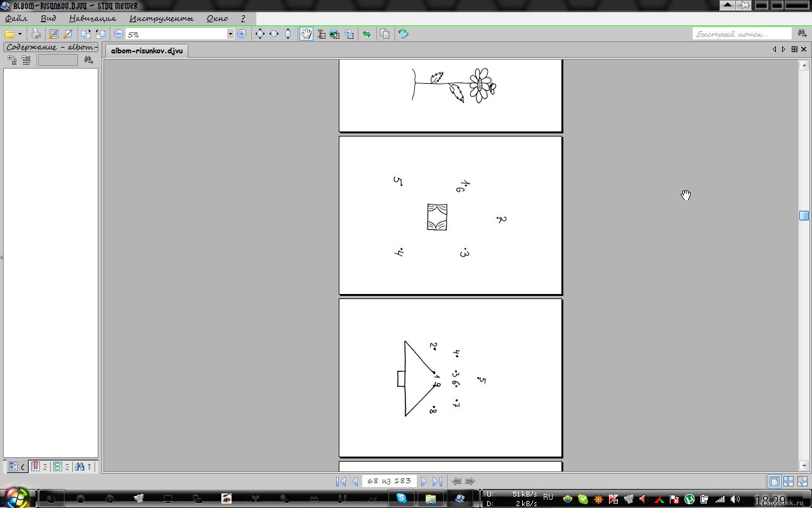Expand the document tabs list button

pyautogui.click(x=794, y=50)
